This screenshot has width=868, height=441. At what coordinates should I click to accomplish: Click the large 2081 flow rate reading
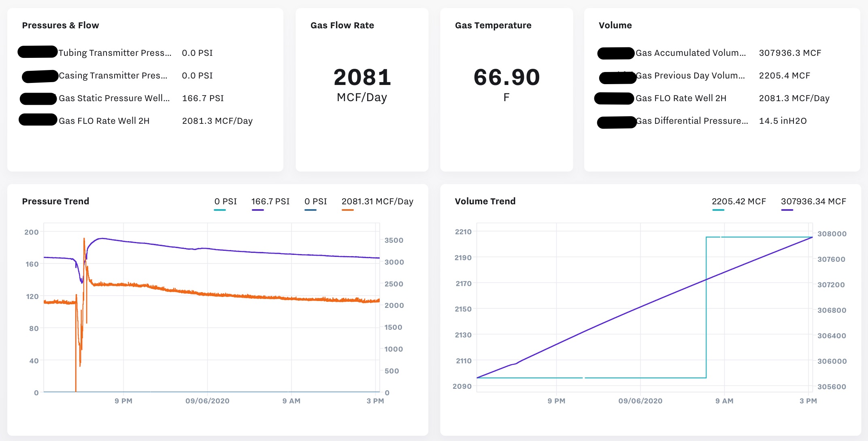[x=362, y=77]
